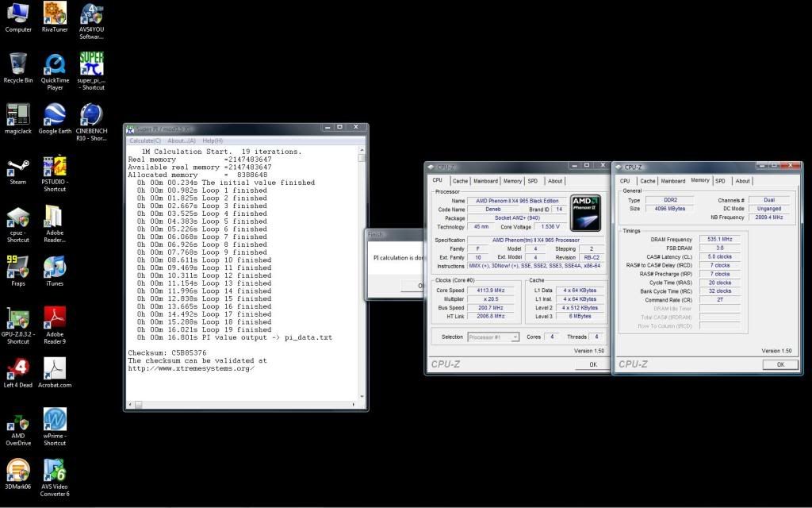The width and height of the screenshot is (812, 508).
Task: Click the AMD Phenom II logo in CPU-Z
Action: (586, 213)
